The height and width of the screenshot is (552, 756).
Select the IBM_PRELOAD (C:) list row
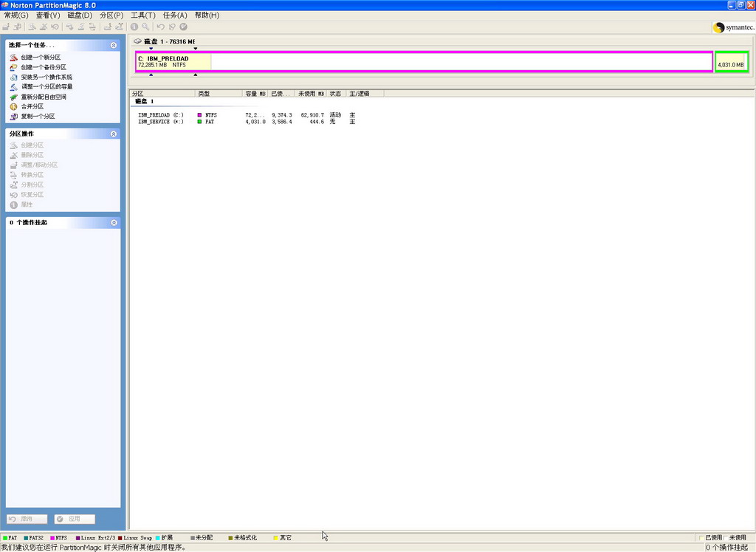pyautogui.click(x=247, y=115)
